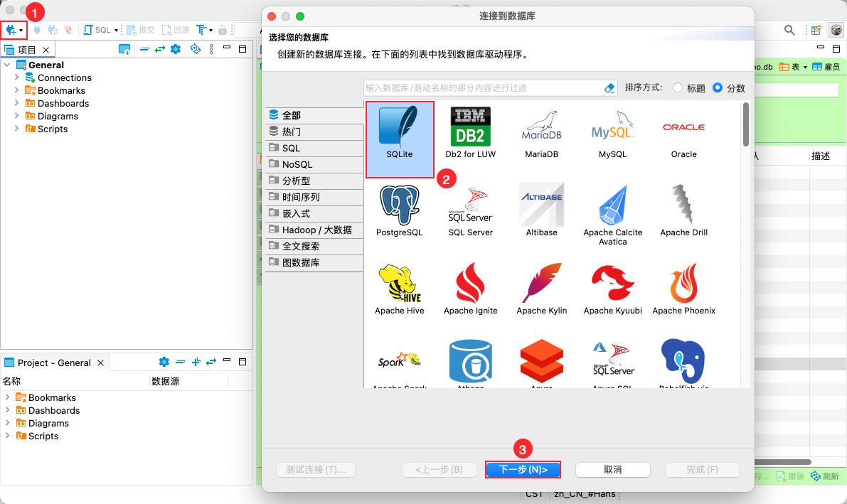Viewport: 847px width, 504px height.
Task: Pick the SQL Server driver
Action: [x=471, y=211]
